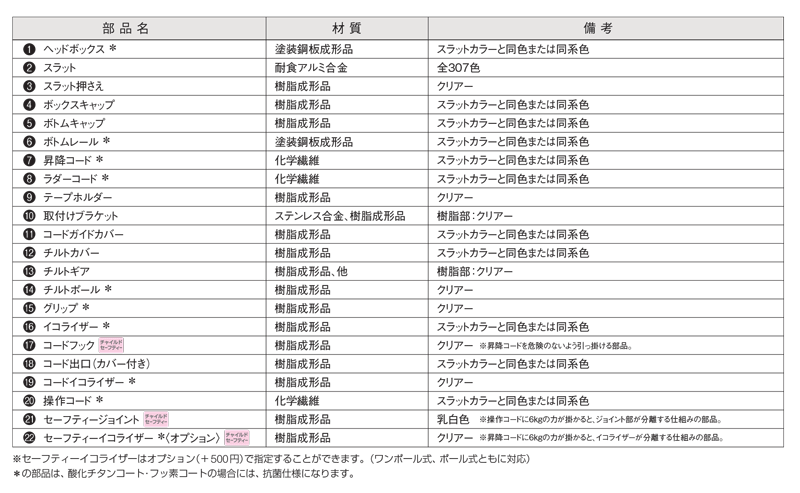Click the part name スラット押さえ
Screen dimensions: 800x493
coord(73,86)
